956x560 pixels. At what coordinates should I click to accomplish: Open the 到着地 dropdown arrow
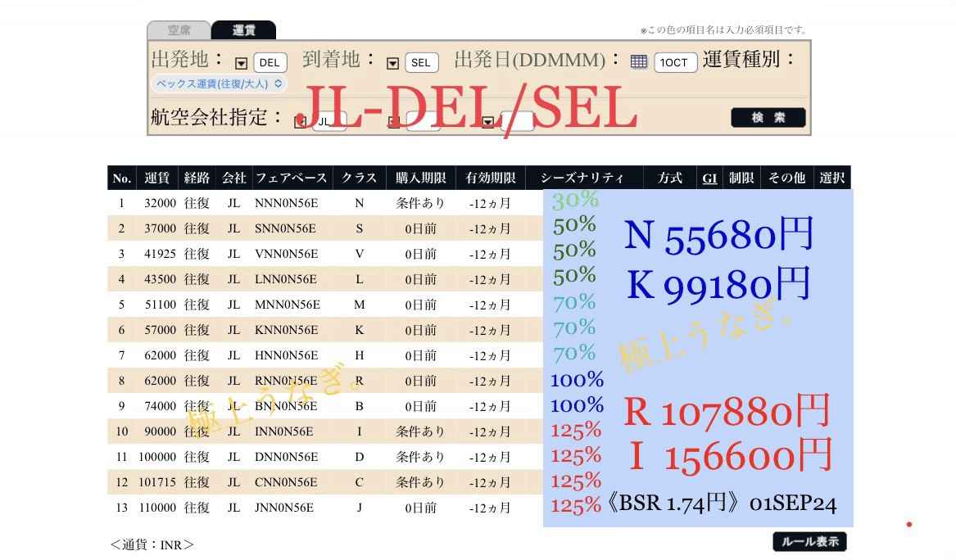point(392,63)
